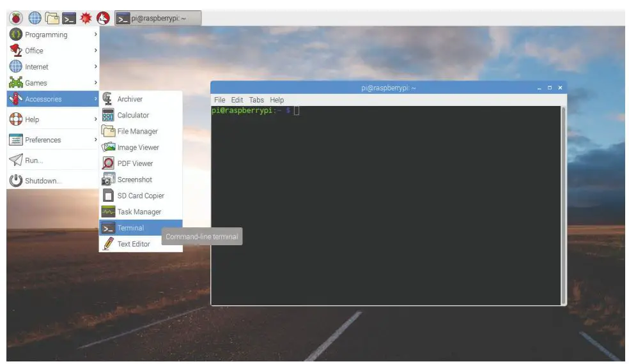629x364 pixels.
Task: Expand the Accessories submenu arrow
Action: 95,98
